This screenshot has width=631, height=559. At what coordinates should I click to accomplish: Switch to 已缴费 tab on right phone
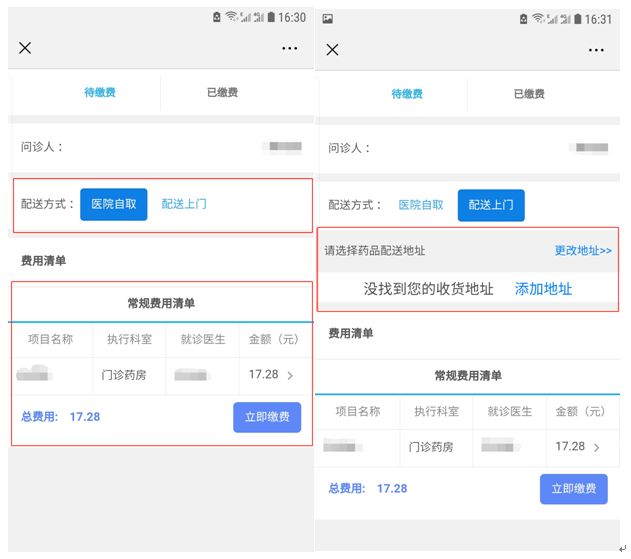click(529, 94)
